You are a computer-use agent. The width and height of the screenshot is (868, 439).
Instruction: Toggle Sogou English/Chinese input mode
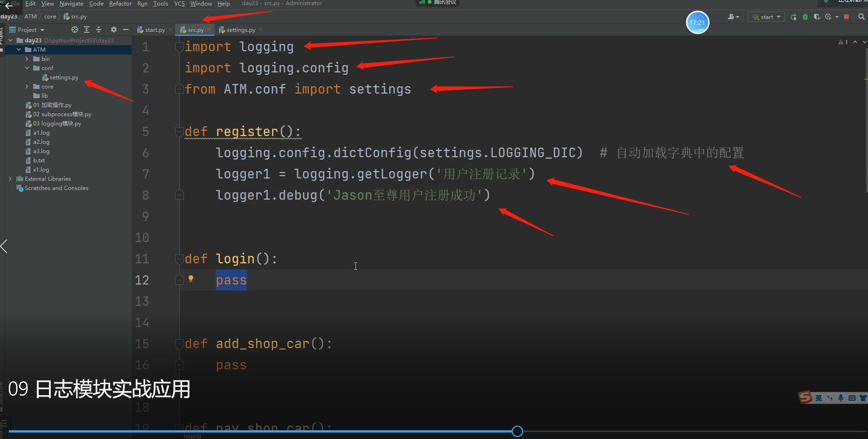pos(819,398)
